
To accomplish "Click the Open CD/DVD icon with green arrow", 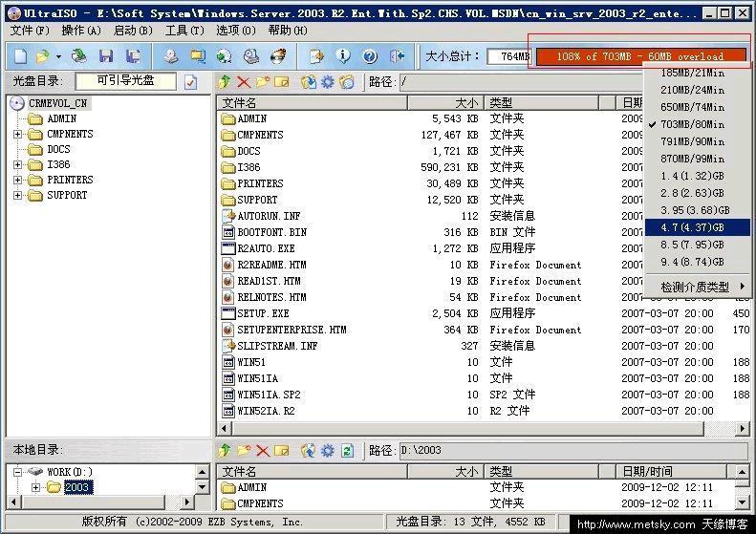I will pyautogui.click(x=78, y=56).
